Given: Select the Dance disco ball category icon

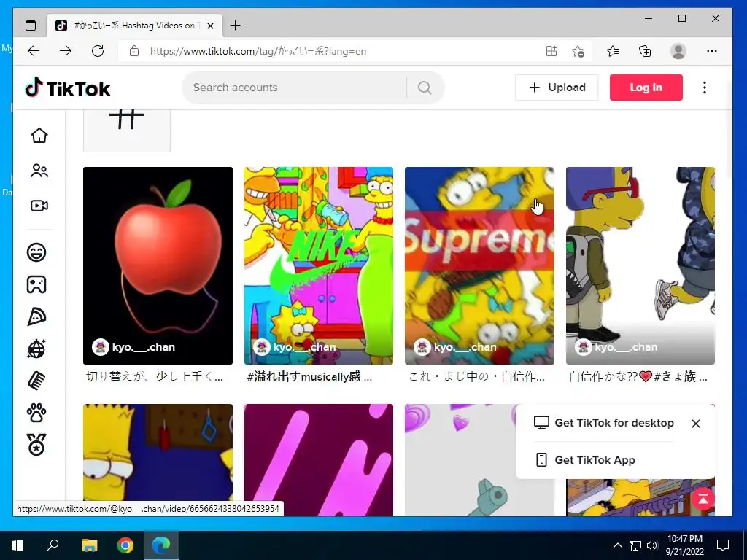Looking at the screenshot, I should (36, 349).
